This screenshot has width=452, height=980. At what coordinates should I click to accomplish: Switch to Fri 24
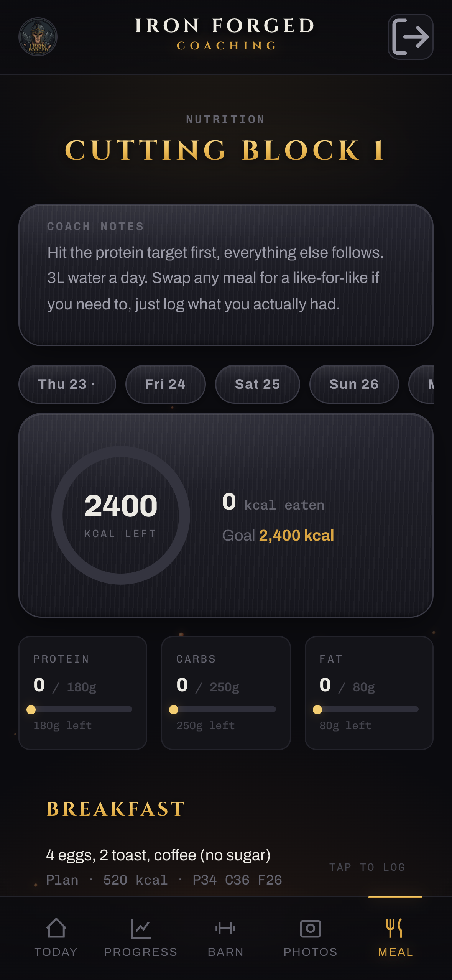click(x=165, y=384)
